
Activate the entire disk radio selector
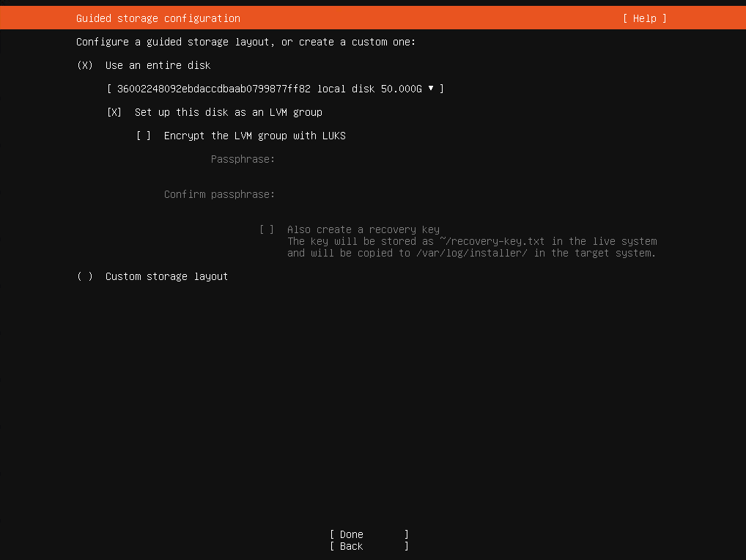pyautogui.click(x=84, y=65)
